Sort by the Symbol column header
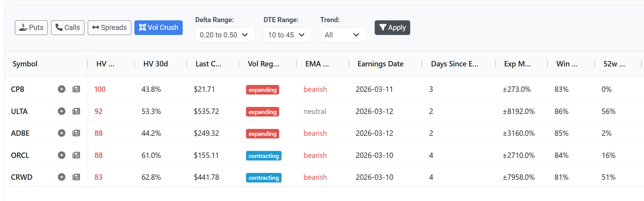Screen dimensions: 644x201 (25, 64)
